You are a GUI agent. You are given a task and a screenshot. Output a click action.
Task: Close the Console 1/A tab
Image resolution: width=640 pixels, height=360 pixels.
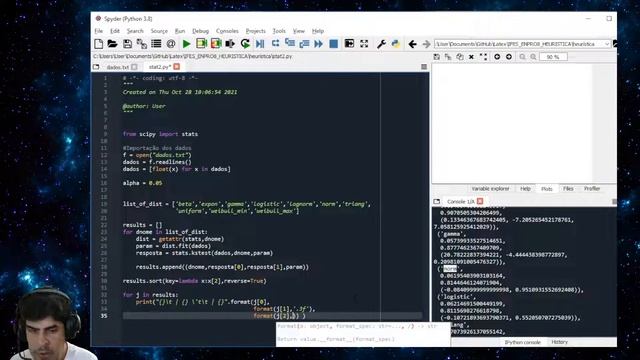pos(480,201)
